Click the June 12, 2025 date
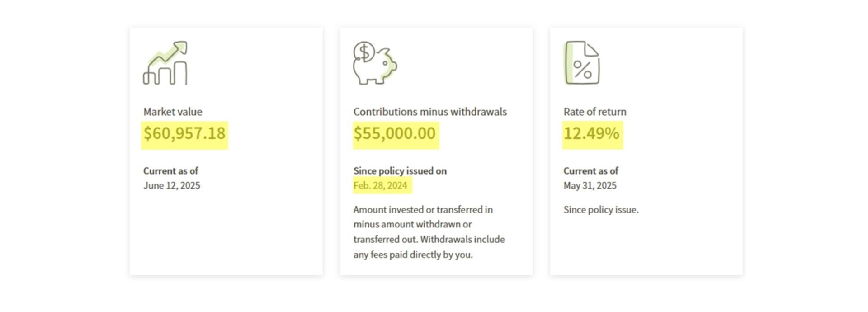Screen dimensions: 868x312 172,186
